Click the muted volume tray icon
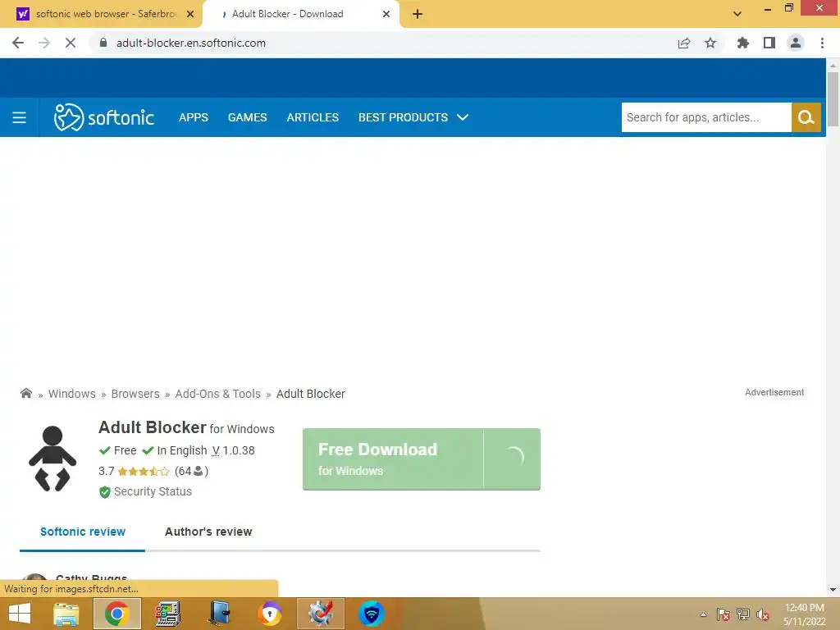 click(x=763, y=614)
